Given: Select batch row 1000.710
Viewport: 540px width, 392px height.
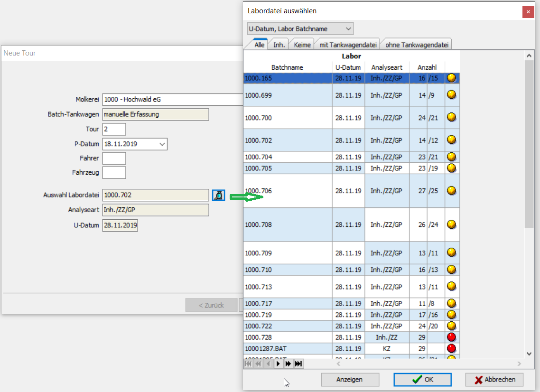Looking at the screenshot, I should 287,270.
